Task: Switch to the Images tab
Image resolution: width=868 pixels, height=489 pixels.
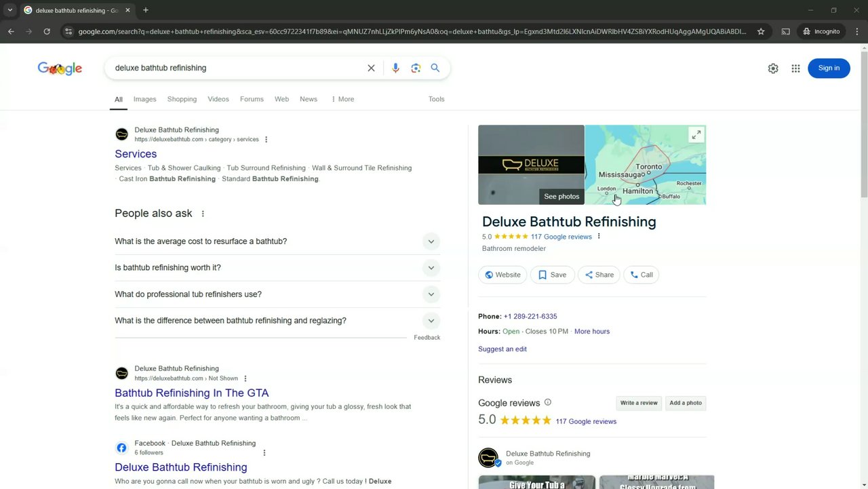Action: tap(144, 99)
